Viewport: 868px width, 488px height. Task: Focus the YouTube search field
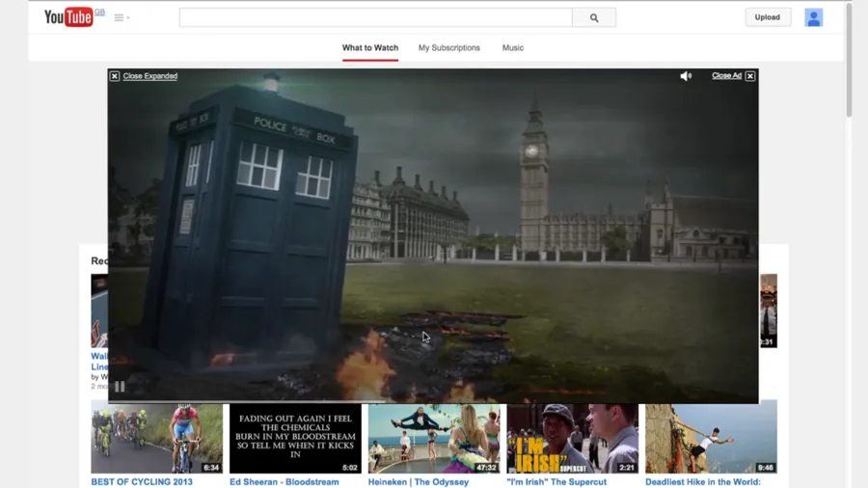tap(375, 17)
